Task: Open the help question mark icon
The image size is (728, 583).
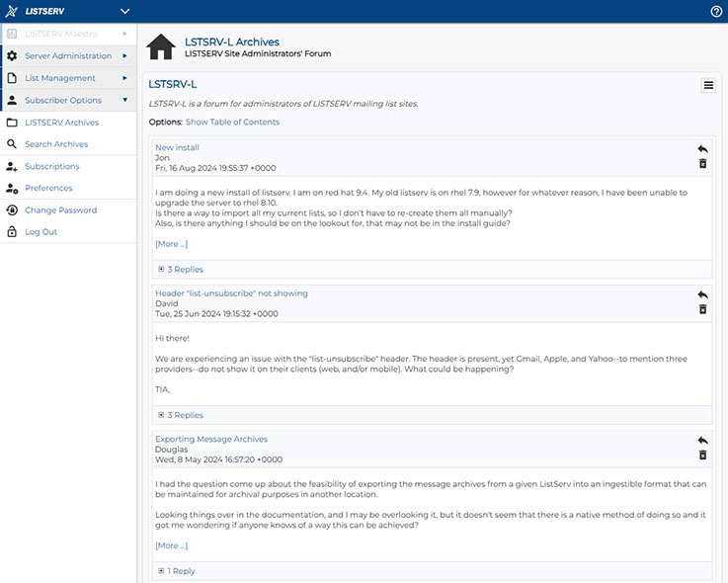Action: (x=716, y=12)
